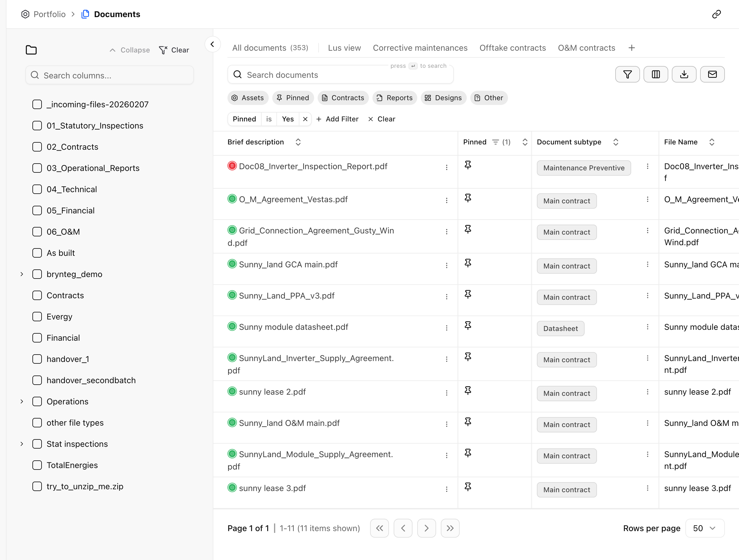This screenshot has width=739, height=560.
Task: Click the Assets quick filter chip
Action: coord(248,98)
